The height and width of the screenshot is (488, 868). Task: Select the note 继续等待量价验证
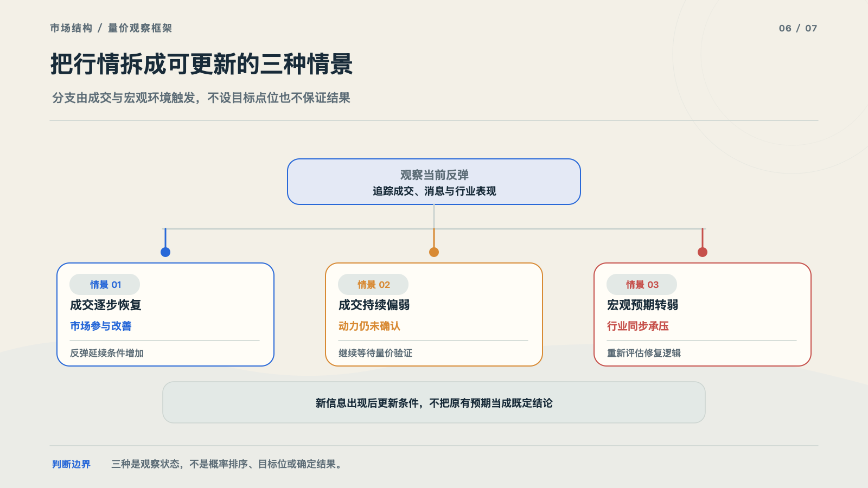click(x=375, y=353)
